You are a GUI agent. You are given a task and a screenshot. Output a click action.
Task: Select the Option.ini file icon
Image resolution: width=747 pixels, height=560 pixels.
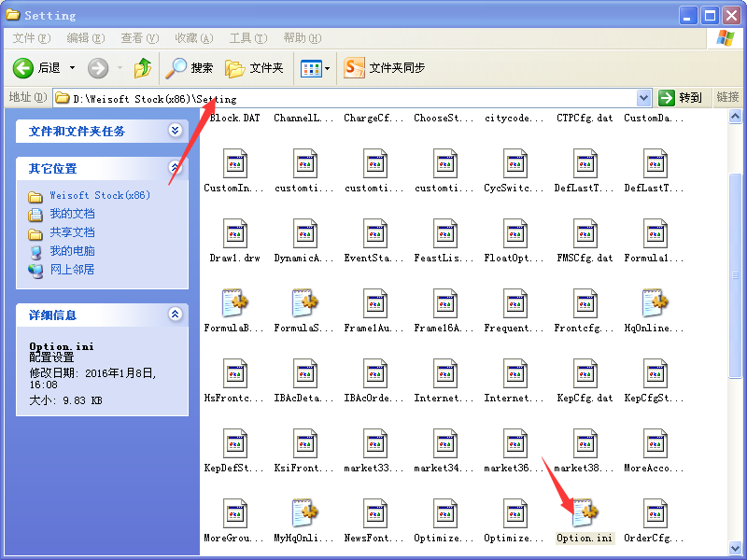tap(585, 512)
